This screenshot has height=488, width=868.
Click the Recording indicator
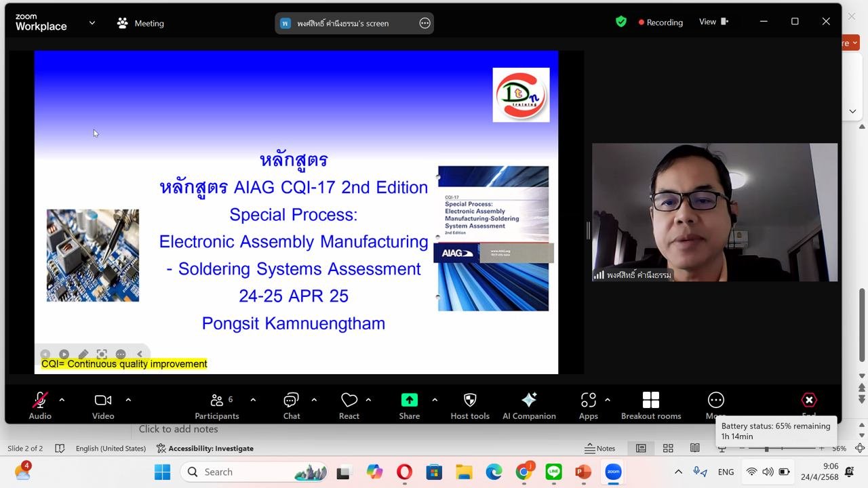click(660, 22)
